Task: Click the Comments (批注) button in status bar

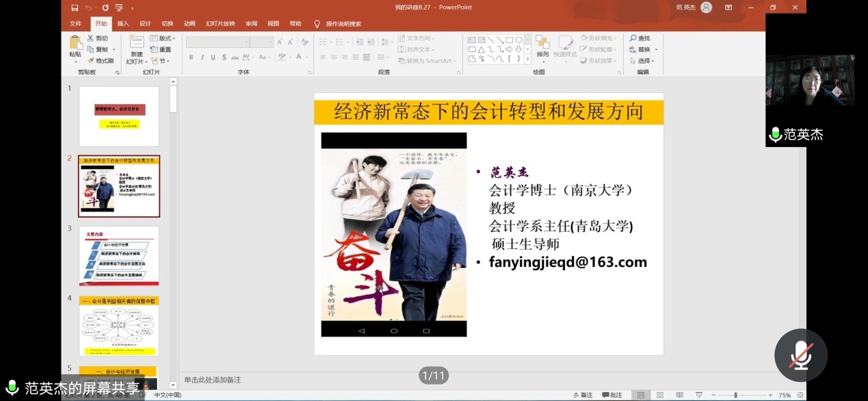Action: 613,395
